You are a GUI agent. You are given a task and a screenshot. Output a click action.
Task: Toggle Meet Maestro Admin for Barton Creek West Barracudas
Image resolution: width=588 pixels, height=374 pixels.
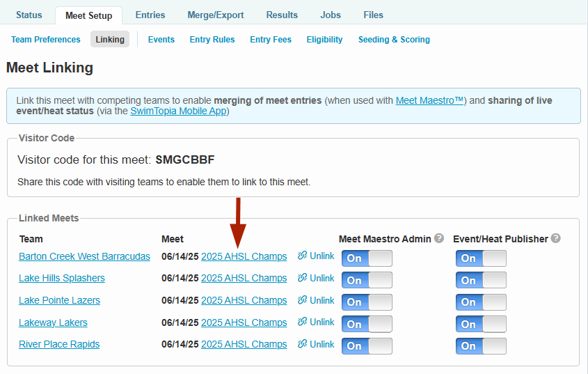click(367, 258)
